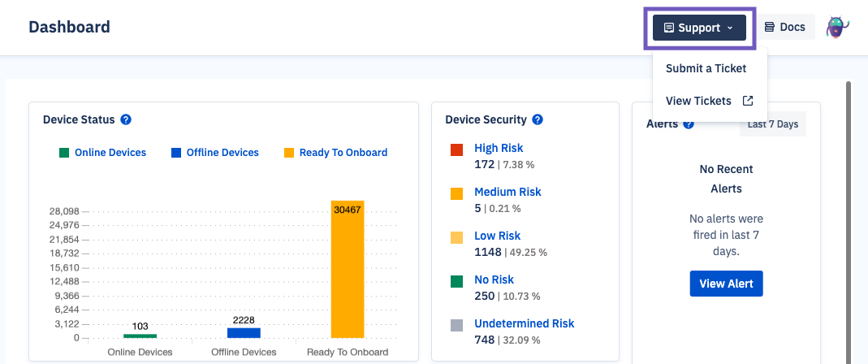Image resolution: width=868 pixels, height=364 pixels.
Task: Select Submit a Ticket menu item
Action: point(706,68)
